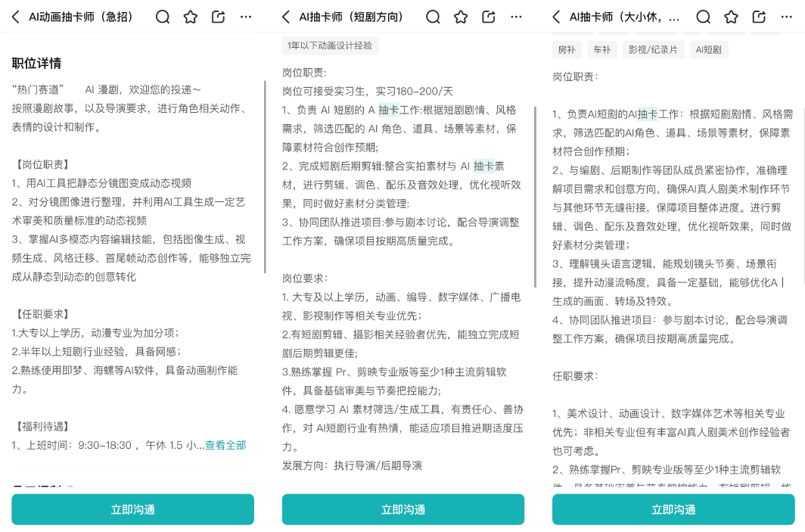The image size is (805, 532).
Task: Go back from AI抽卡师（短剧方向） page
Action: click(x=286, y=17)
